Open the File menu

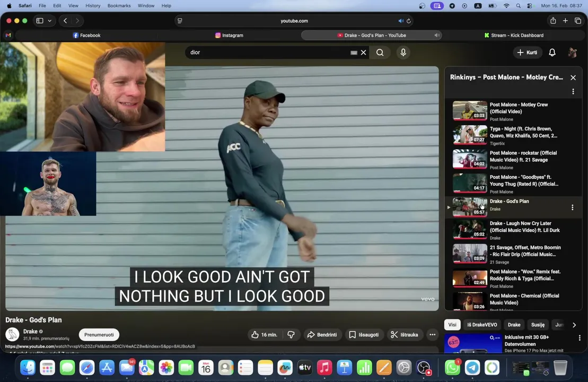[x=42, y=6]
